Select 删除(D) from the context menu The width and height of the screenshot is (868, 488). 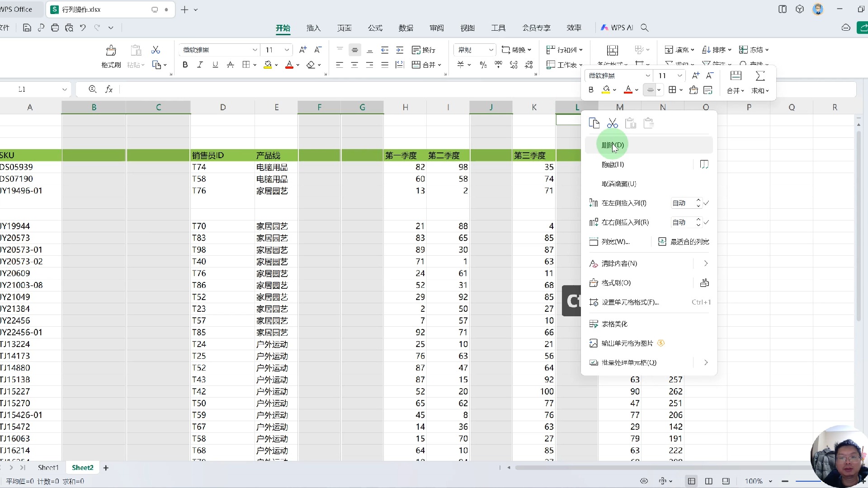coord(614,145)
